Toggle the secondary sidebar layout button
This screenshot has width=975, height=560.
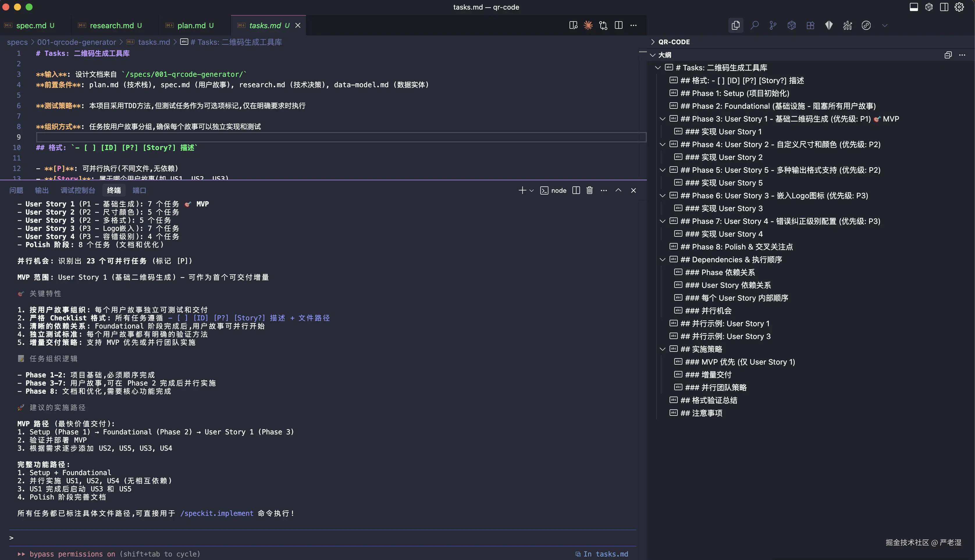click(944, 7)
